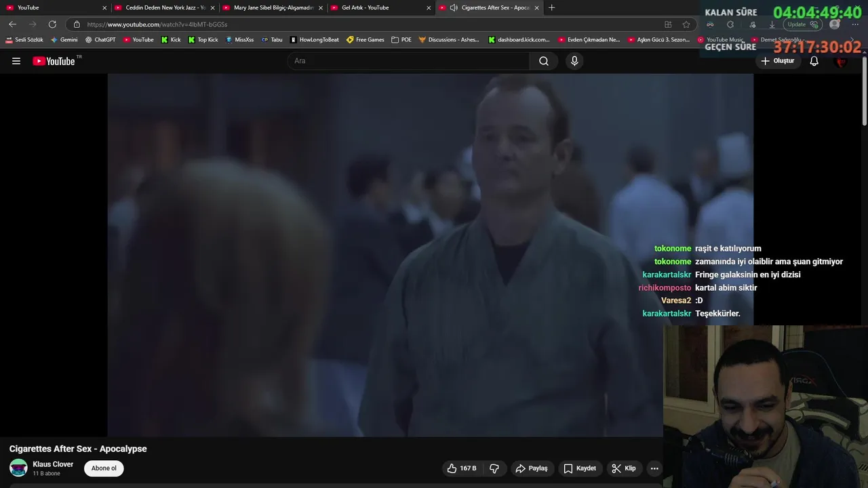
Task: Close the Ceddin Deden New York Jazz tab
Action: click(x=212, y=7)
